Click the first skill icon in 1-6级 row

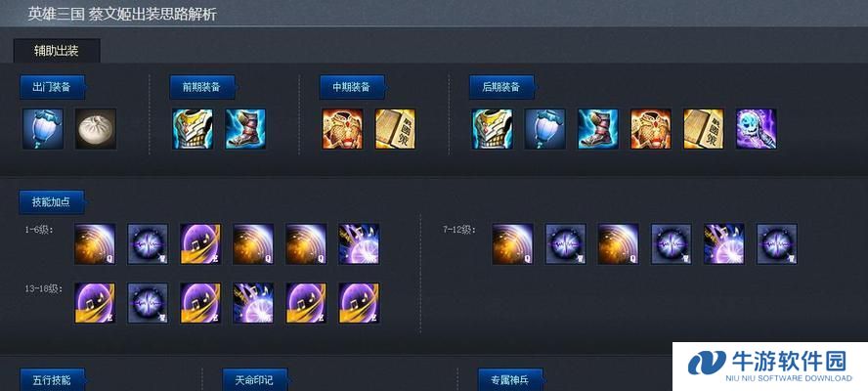click(95, 244)
